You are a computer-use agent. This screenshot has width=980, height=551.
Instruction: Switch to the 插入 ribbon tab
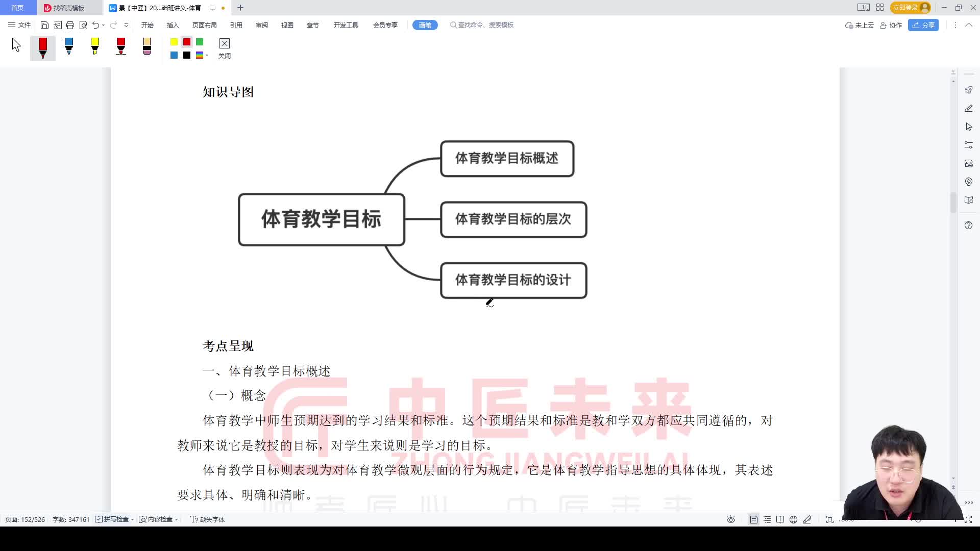click(172, 24)
